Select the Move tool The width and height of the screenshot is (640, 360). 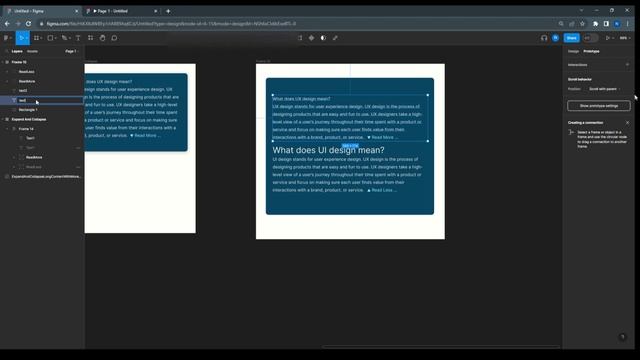click(x=21, y=38)
